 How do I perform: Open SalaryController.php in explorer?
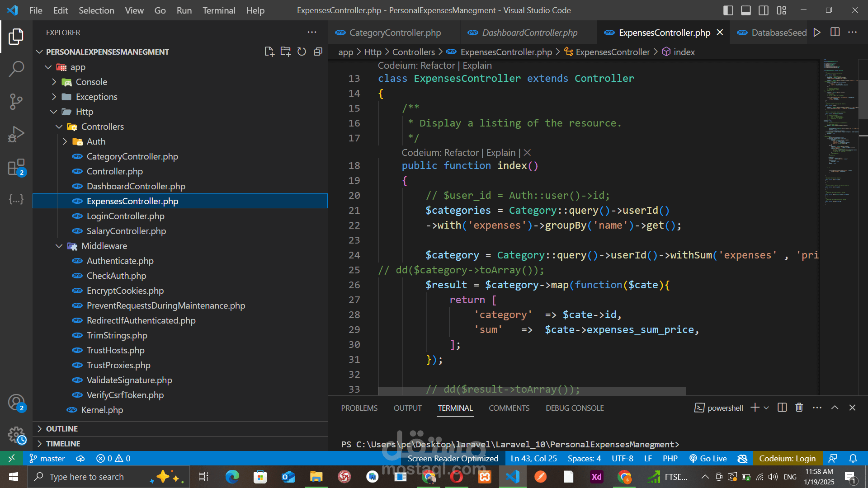click(126, 231)
